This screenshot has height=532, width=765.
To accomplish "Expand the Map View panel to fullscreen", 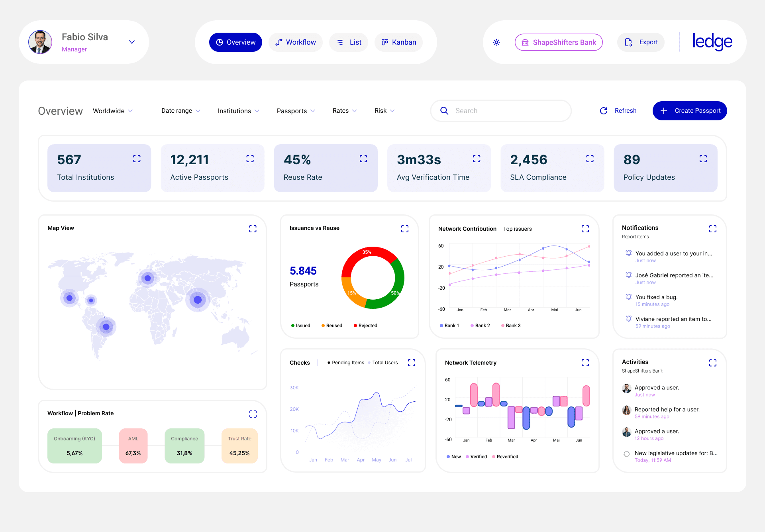I will (253, 229).
